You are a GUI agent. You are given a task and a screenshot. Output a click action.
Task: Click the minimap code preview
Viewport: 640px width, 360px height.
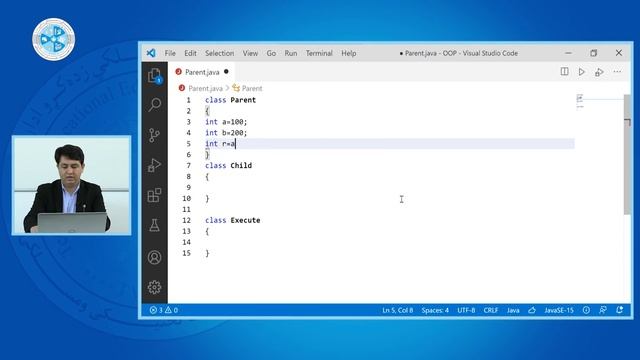click(580, 102)
